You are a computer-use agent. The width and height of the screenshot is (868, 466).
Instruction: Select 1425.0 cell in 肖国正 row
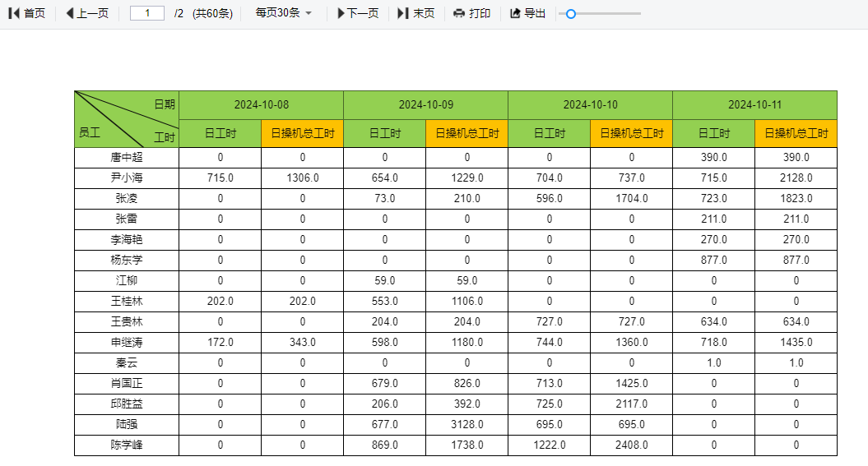632,383
